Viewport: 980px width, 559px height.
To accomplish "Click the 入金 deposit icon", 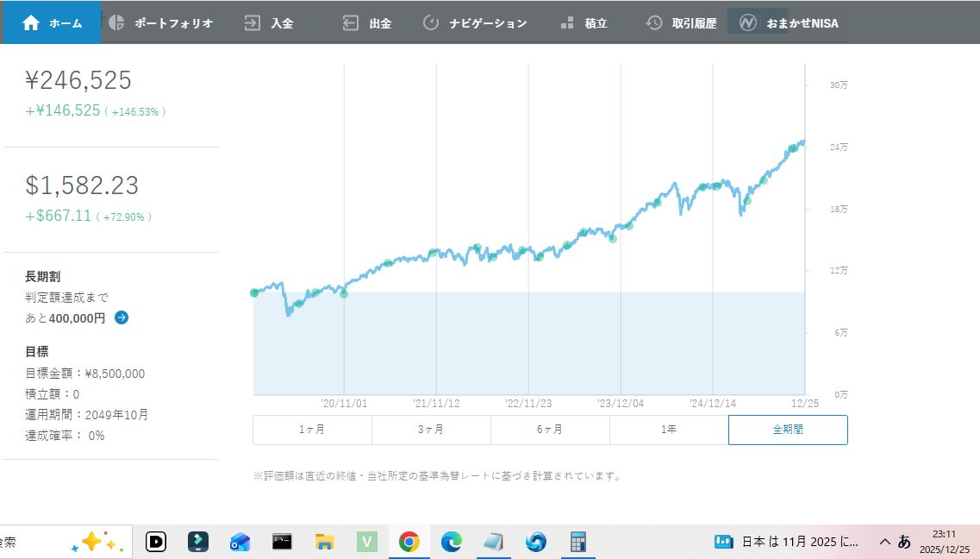I will tap(253, 23).
